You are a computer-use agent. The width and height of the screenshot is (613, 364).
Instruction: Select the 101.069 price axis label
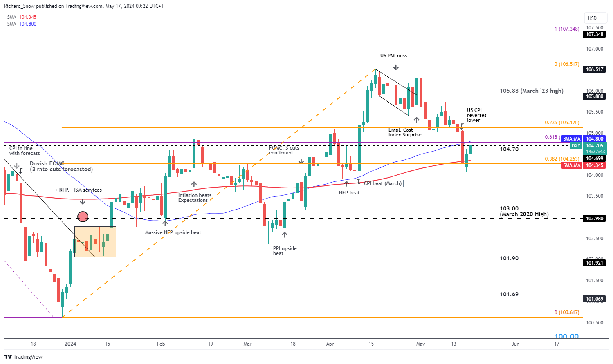tap(595, 299)
